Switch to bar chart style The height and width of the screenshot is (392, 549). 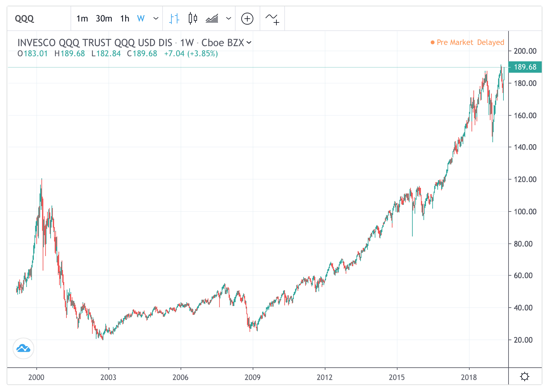point(174,19)
